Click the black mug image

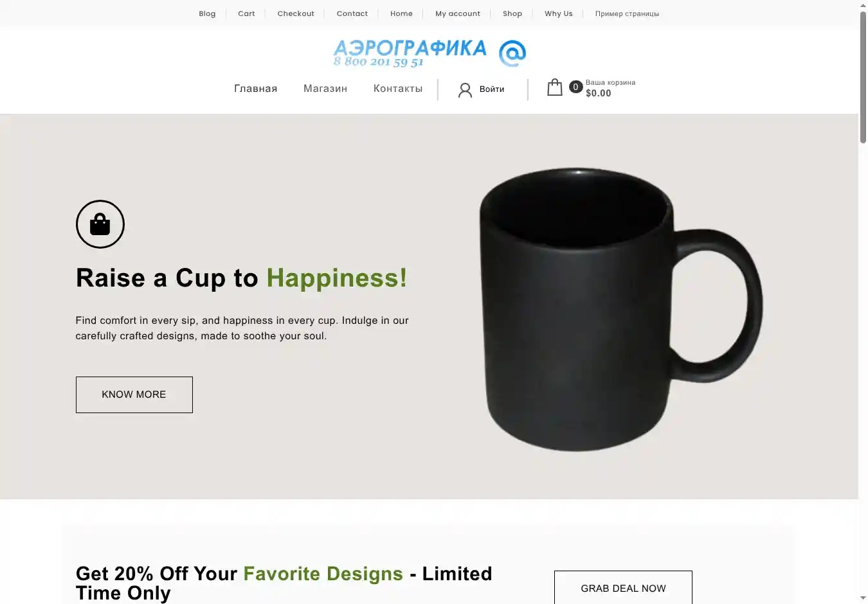(621, 309)
